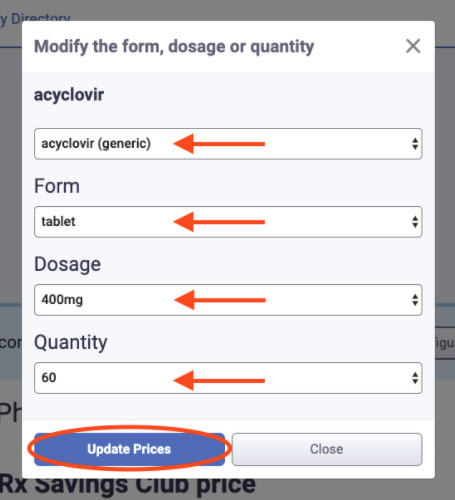Click the Form field label

pyautogui.click(x=57, y=186)
